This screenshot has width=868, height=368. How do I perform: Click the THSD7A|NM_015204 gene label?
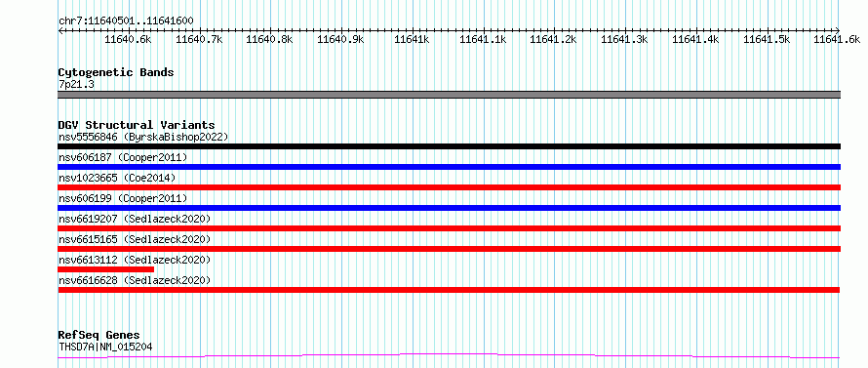coord(105,347)
